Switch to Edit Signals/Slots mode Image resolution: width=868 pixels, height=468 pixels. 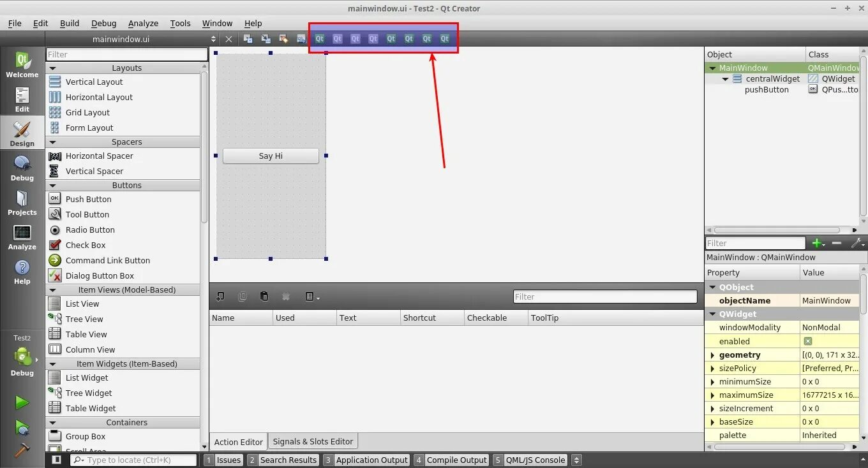click(x=266, y=39)
